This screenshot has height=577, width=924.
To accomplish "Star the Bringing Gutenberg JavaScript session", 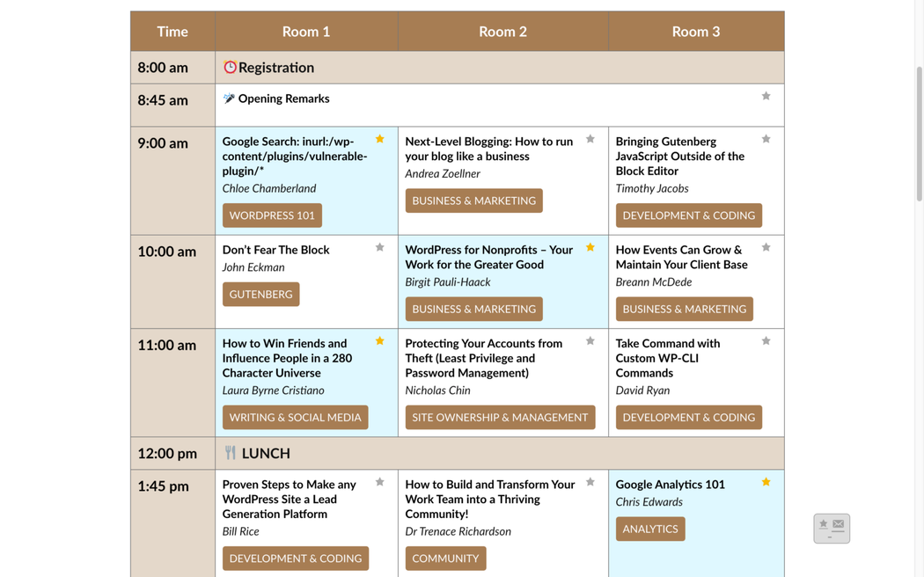I will (766, 139).
